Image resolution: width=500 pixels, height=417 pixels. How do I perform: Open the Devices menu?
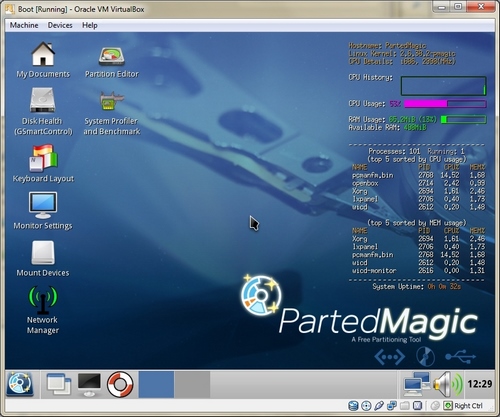[x=60, y=25]
